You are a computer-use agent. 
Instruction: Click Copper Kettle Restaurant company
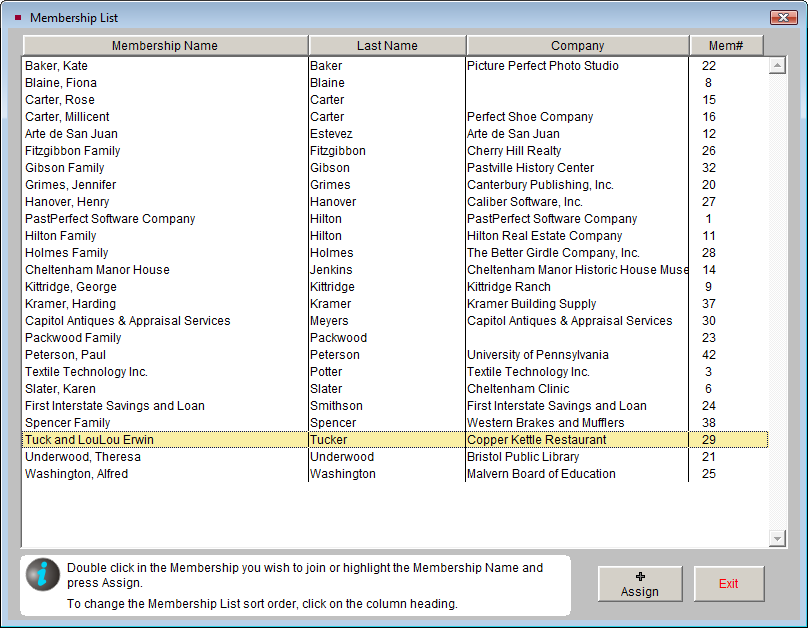click(537, 439)
